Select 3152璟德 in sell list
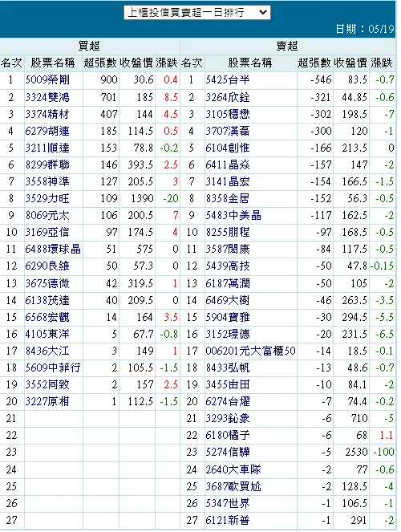Viewport: 401px width, 532px height. point(228,334)
